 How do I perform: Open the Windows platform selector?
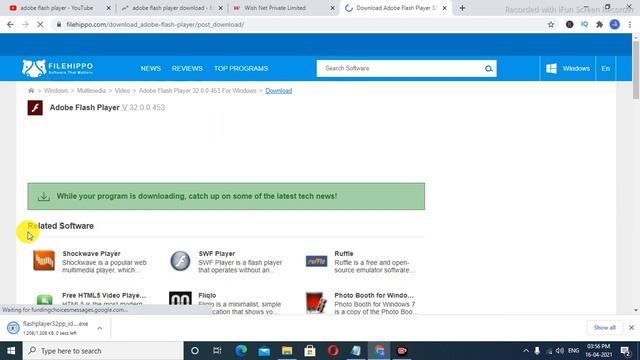pyautogui.click(x=568, y=69)
